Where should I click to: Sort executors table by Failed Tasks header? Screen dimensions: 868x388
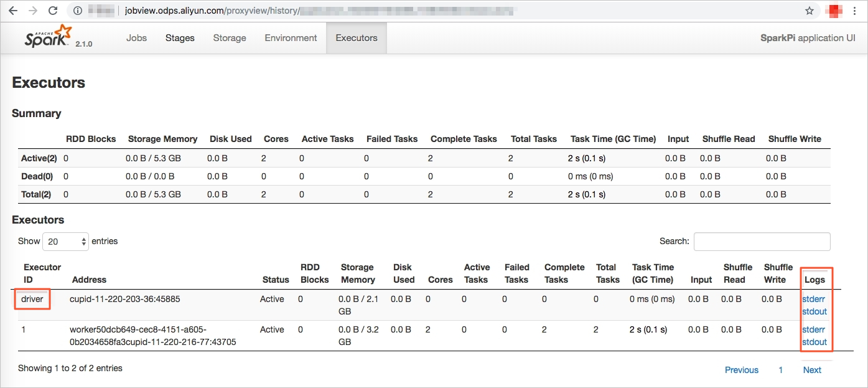(x=516, y=273)
